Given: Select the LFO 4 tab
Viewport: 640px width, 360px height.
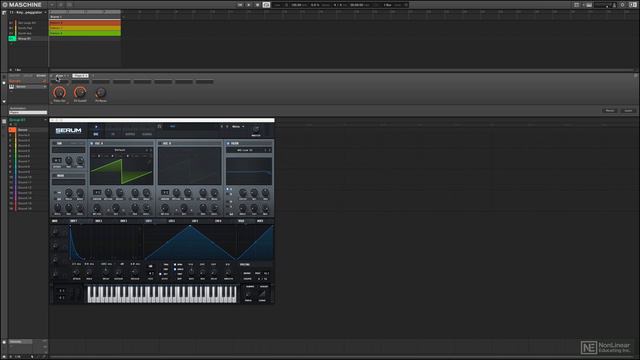Looking at the screenshot, I should click(218, 221).
